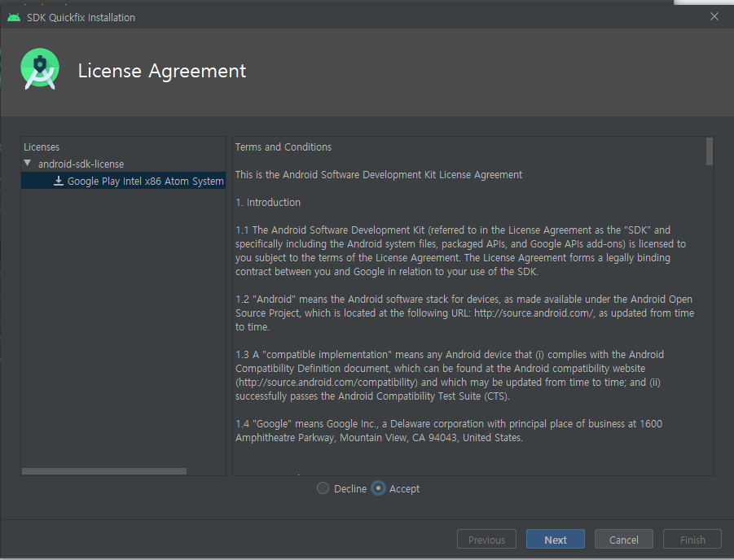The height and width of the screenshot is (560, 734).
Task: Click the Licenses heading text
Action: (x=42, y=147)
